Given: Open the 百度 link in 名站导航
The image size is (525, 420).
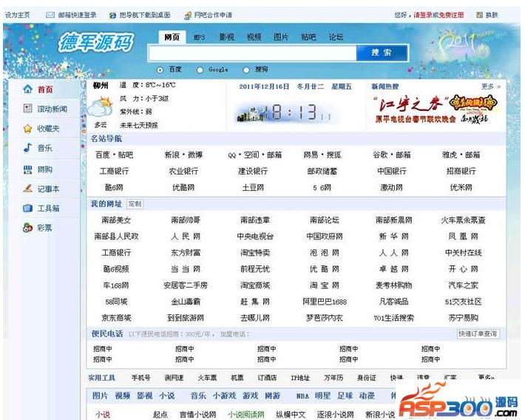Looking at the screenshot, I should click(x=103, y=155).
